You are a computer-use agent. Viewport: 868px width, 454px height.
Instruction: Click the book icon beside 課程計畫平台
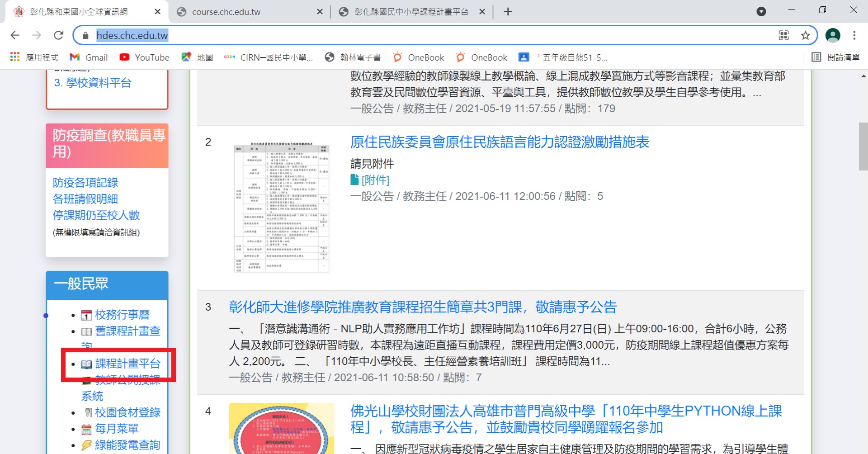(86, 364)
